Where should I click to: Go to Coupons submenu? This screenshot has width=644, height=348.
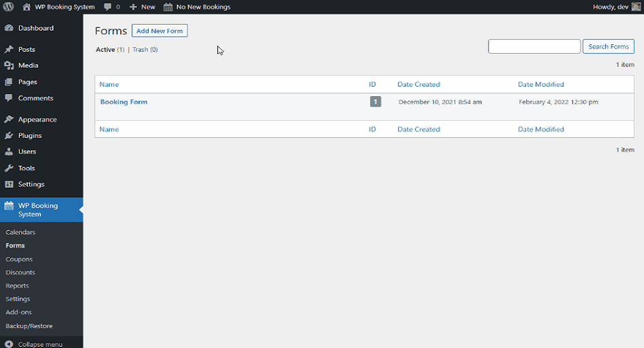(x=19, y=259)
